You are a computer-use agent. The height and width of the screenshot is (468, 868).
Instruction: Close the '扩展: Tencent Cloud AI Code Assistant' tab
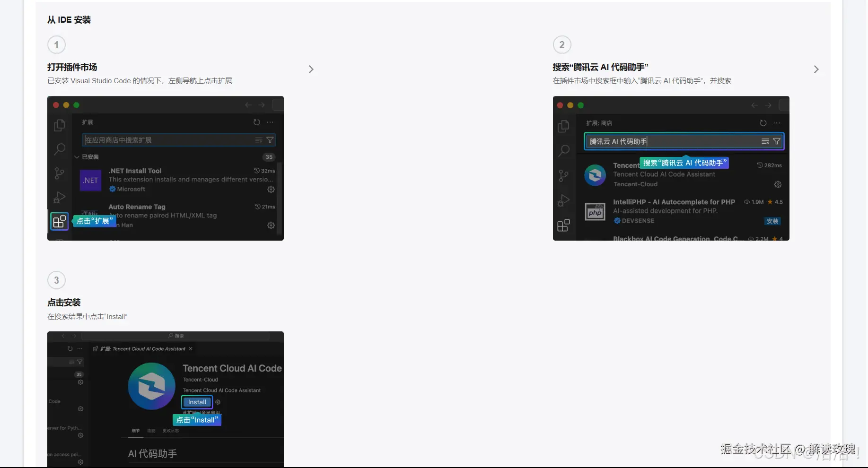pyautogui.click(x=191, y=349)
